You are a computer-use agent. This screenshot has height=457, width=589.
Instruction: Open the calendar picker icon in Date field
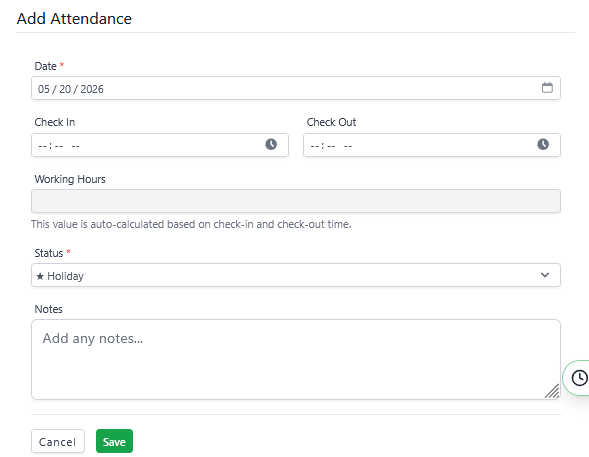[x=547, y=88]
